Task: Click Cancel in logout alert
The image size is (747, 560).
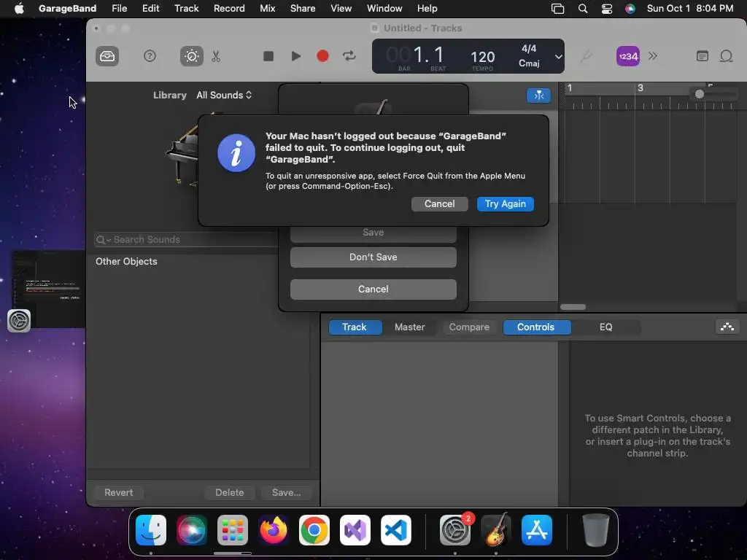Action: click(x=439, y=204)
